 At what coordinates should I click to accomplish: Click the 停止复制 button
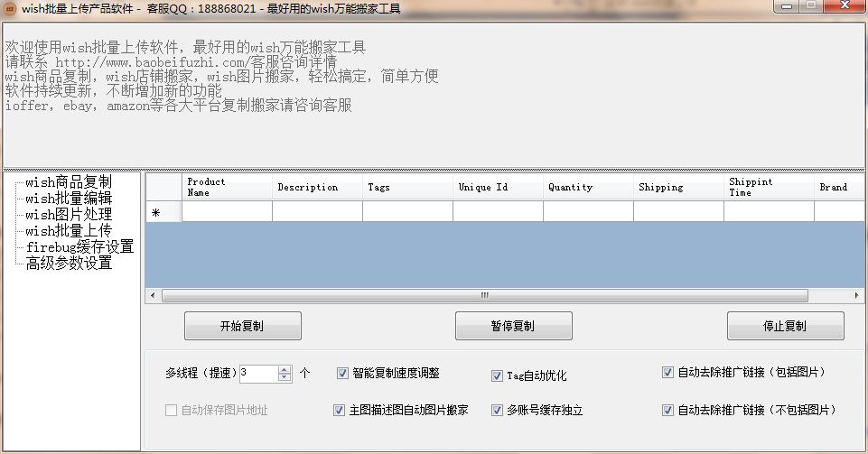coord(785,326)
